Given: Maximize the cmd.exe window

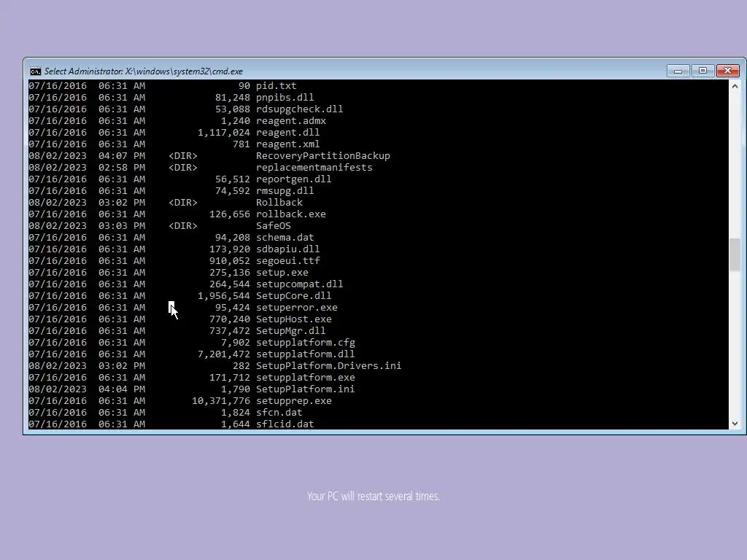Looking at the screenshot, I should pyautogui.click(x=703, y=71).
